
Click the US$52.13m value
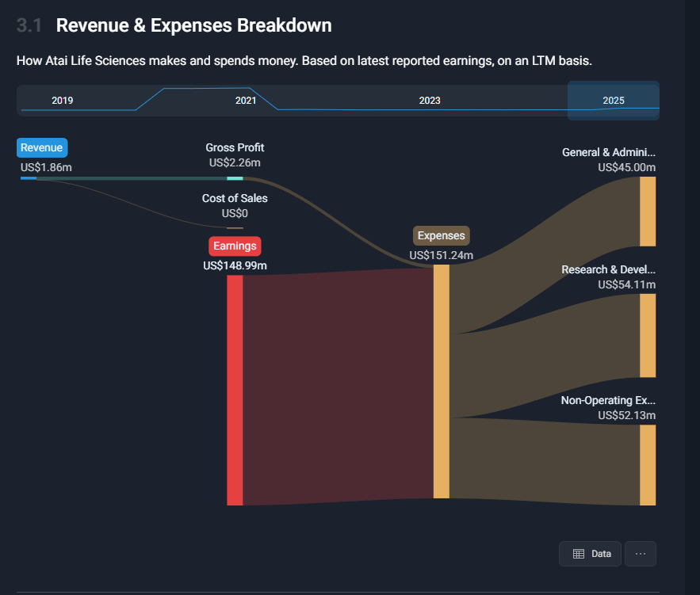coord(627,416)
